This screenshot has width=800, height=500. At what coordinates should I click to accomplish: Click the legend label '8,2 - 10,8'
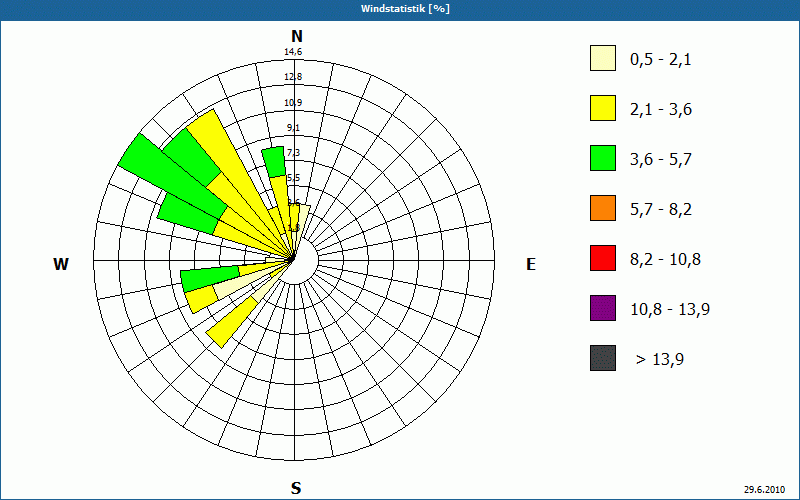665,260
